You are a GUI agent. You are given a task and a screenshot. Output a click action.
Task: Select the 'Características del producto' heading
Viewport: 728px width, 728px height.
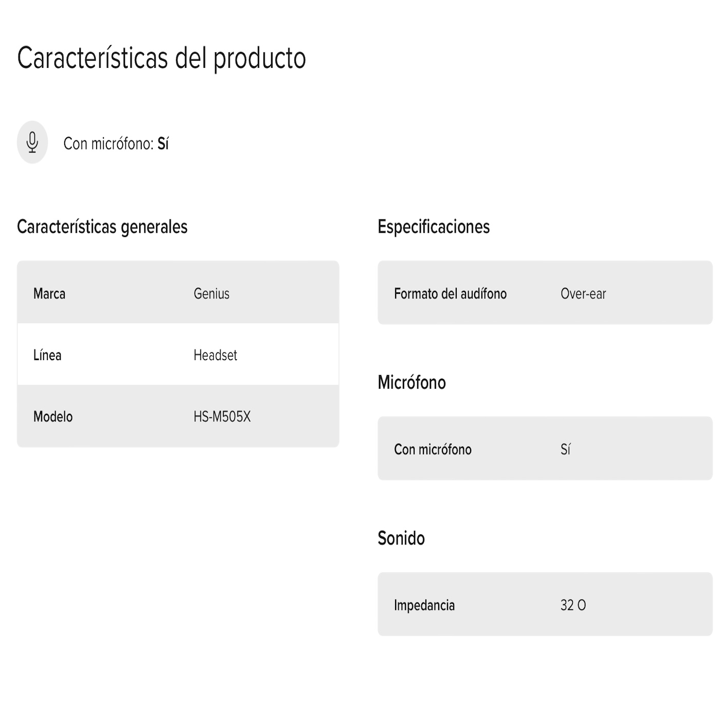click(162, 58)
